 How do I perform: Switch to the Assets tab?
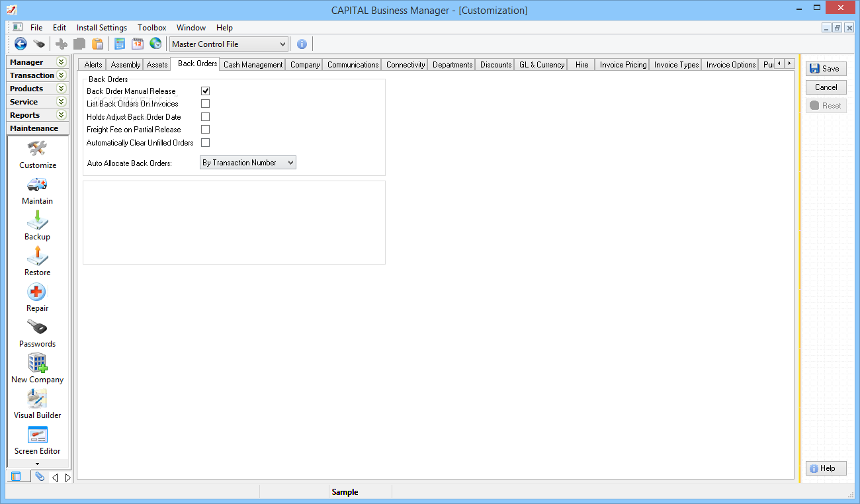157,65
